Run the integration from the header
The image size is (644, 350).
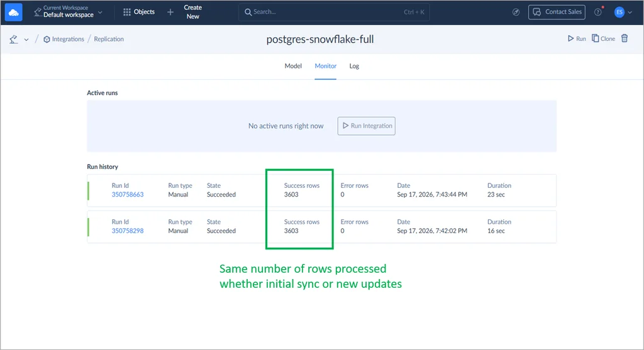[577, 38]
